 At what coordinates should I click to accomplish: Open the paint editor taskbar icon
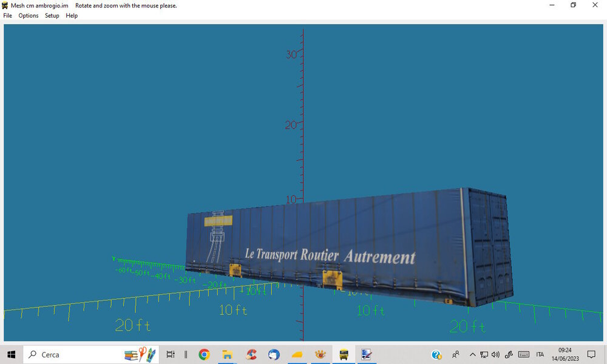[366, 354]
